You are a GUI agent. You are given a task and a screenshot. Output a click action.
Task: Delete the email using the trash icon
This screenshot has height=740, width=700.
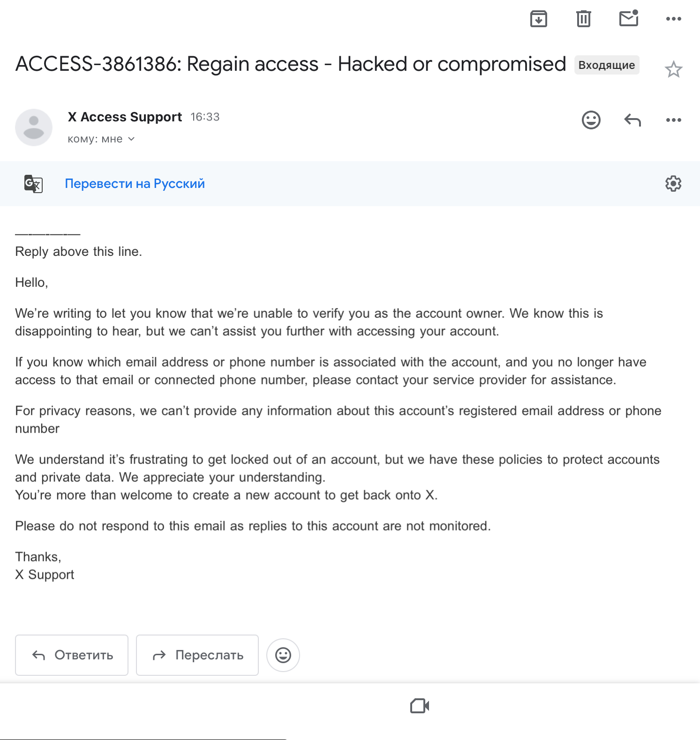583,19
